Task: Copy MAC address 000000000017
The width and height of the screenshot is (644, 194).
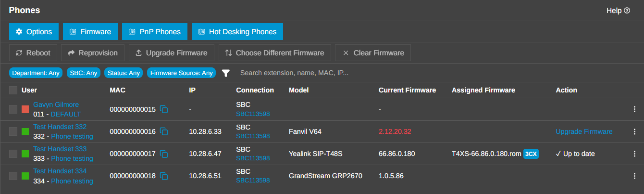Action: (x=164, y=154)
